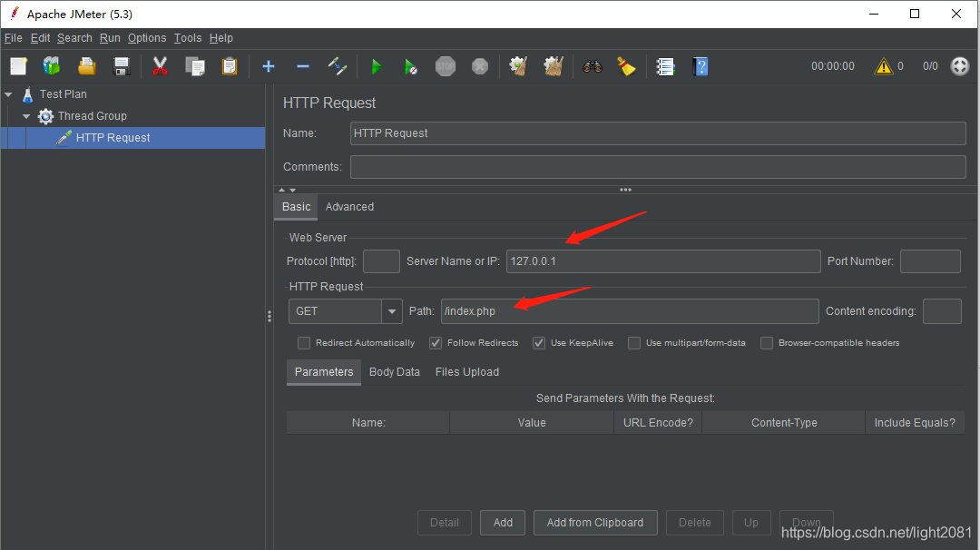
Task: Toggle enable/disable element icon
Action: pos(338,66)
